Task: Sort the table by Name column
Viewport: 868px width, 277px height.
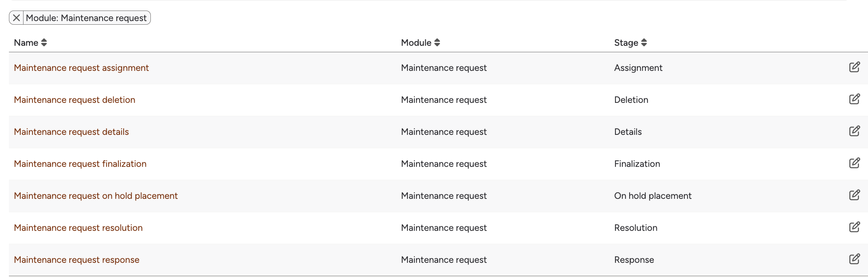Action: point(30,43)
